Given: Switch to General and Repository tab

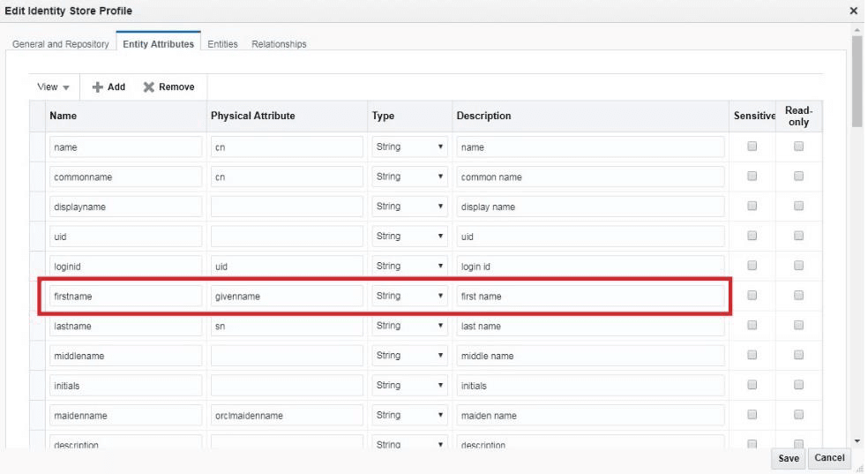Looking at the screenshot, I should pos(60,44).
